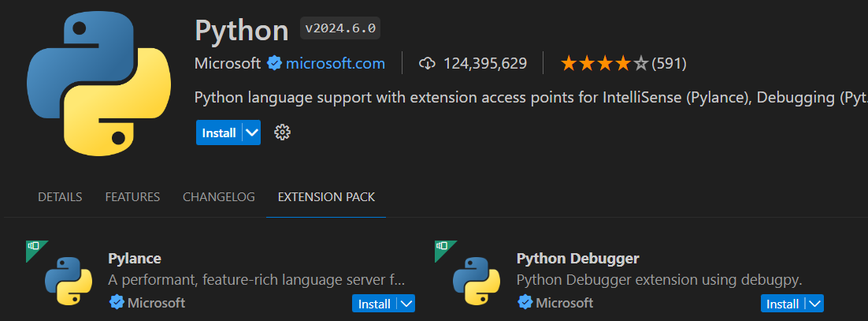Click the verified badge under Pylance
This screenshot has height=321, width=868.
tap(117, 303)
